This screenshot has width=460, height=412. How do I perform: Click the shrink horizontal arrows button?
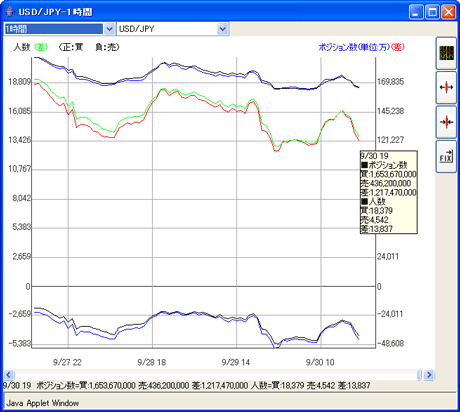[x=446, y=122]
